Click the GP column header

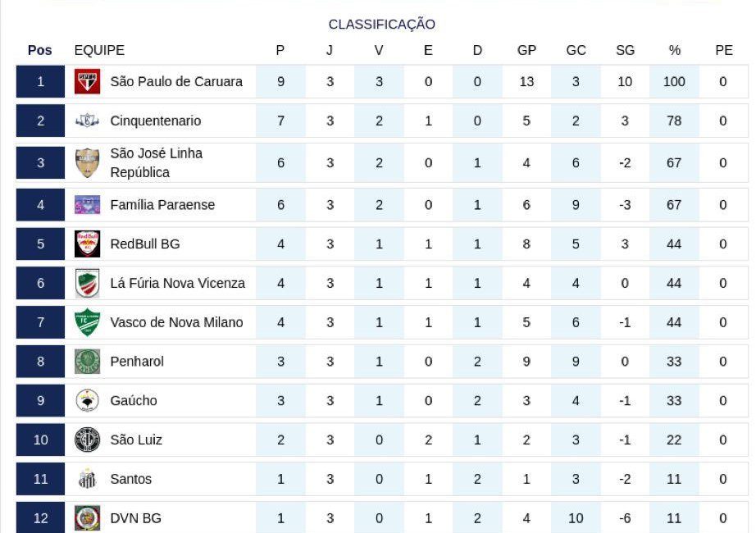point(526,50)
